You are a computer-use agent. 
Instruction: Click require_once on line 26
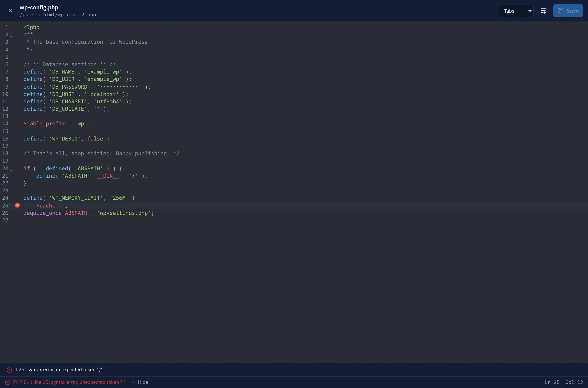(x=42, y=213)
